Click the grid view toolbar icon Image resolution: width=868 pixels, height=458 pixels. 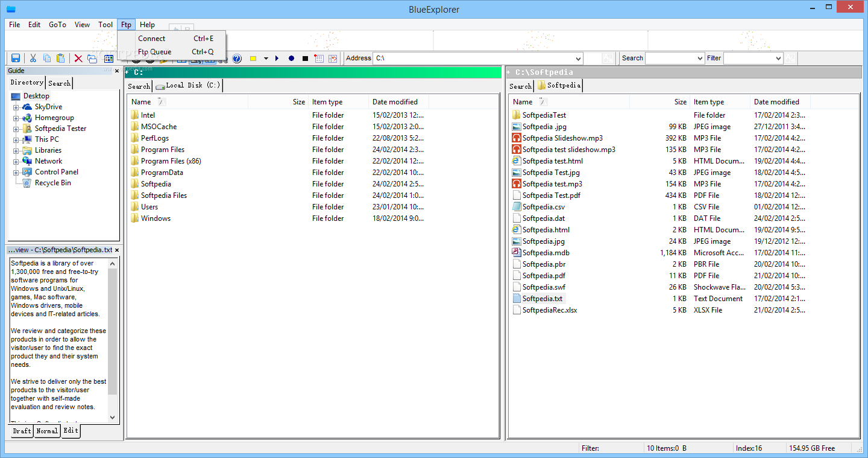click(x=108, y=59)
